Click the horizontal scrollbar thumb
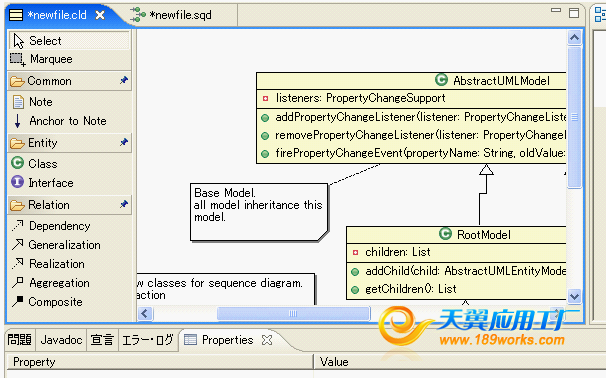Screen dimensions: 607x379 click(293, 313)
